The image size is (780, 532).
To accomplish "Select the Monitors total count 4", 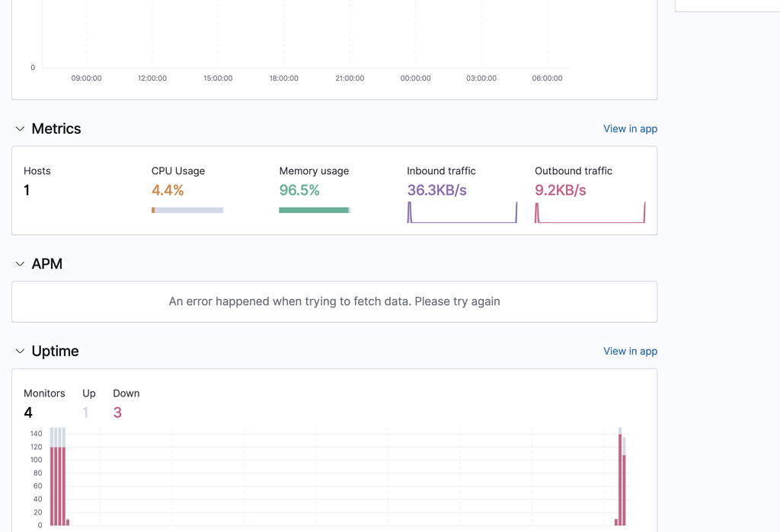I will tap(28, 413).
